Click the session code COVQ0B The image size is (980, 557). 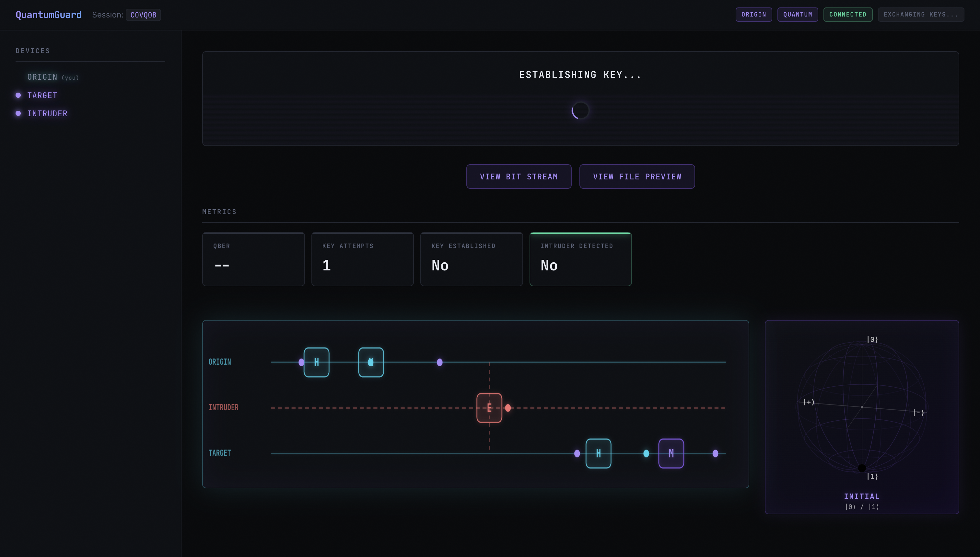point(143,15)
